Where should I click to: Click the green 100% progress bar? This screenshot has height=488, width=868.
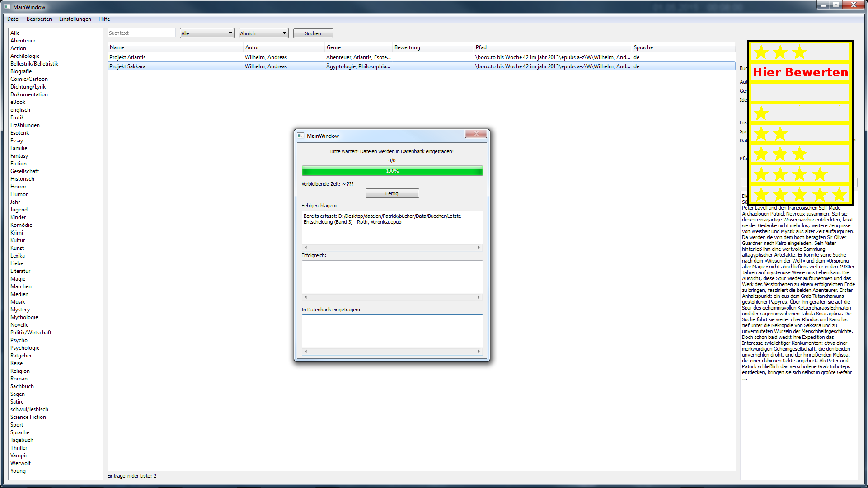(392, 171)
